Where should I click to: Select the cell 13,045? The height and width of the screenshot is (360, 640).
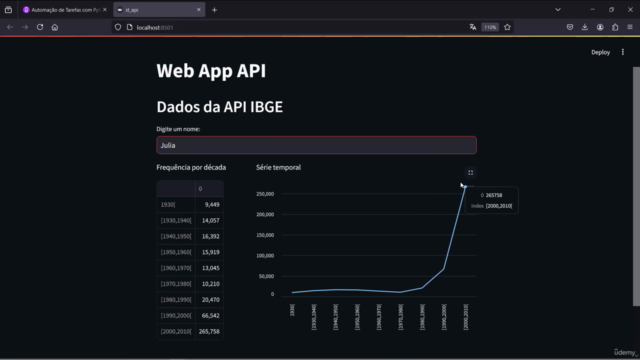click(209, 268)
